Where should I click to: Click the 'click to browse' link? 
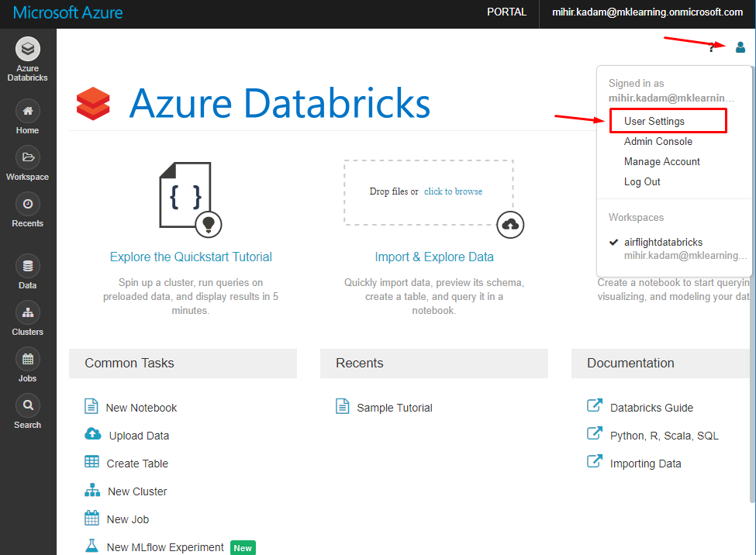click(x=454, y=191)
